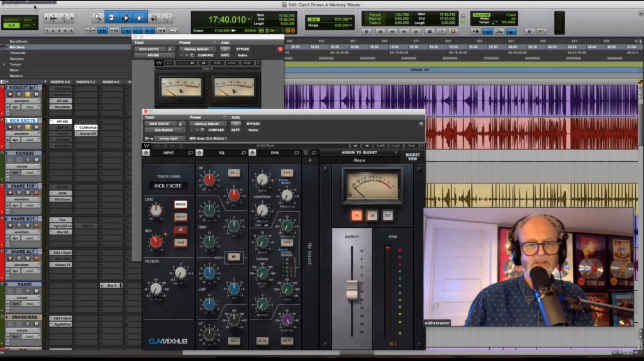The image size is (644, 361).
Task: Select the Pencil tool
Action: (x=167, y=18)
